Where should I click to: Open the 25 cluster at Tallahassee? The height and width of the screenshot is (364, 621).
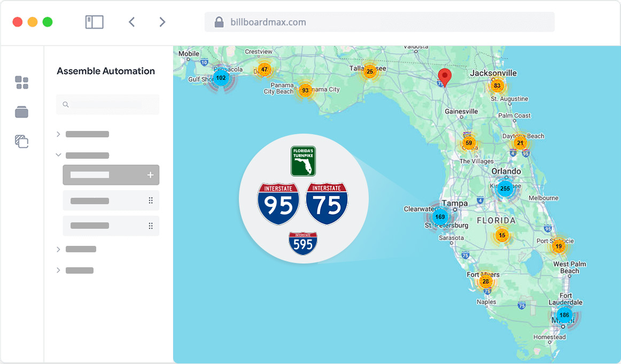(369, 72)
